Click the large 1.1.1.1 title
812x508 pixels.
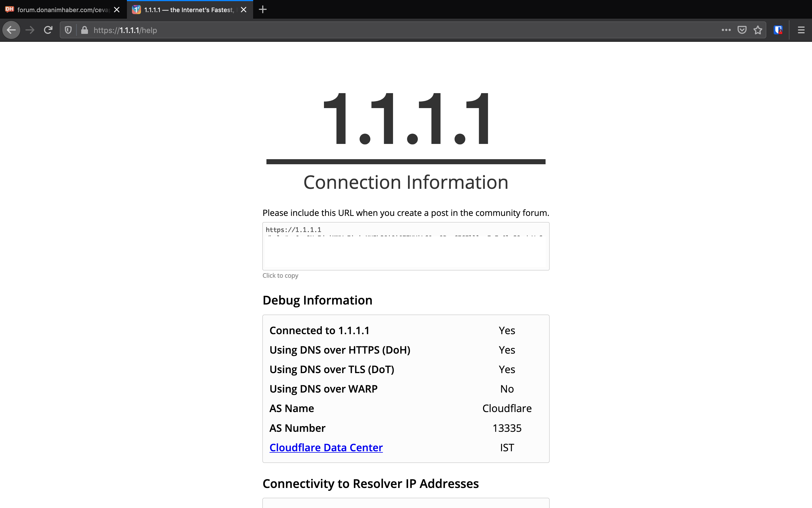point(406,118)
